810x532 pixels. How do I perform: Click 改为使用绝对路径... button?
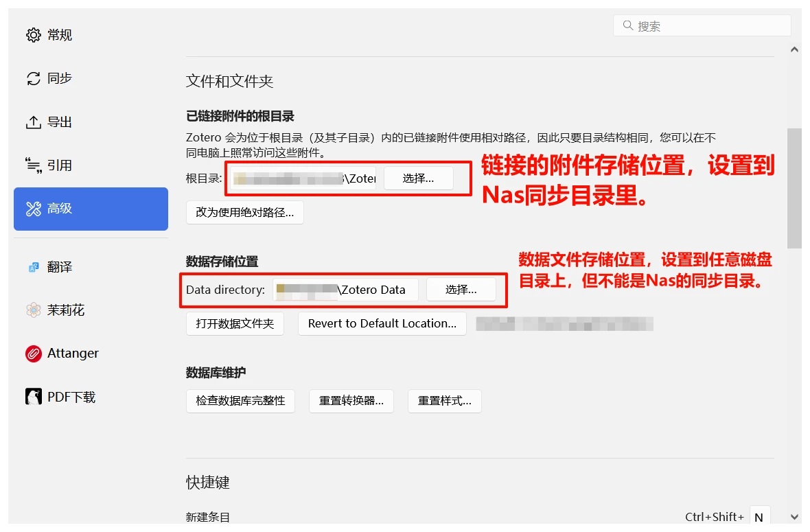click(245, 212)
